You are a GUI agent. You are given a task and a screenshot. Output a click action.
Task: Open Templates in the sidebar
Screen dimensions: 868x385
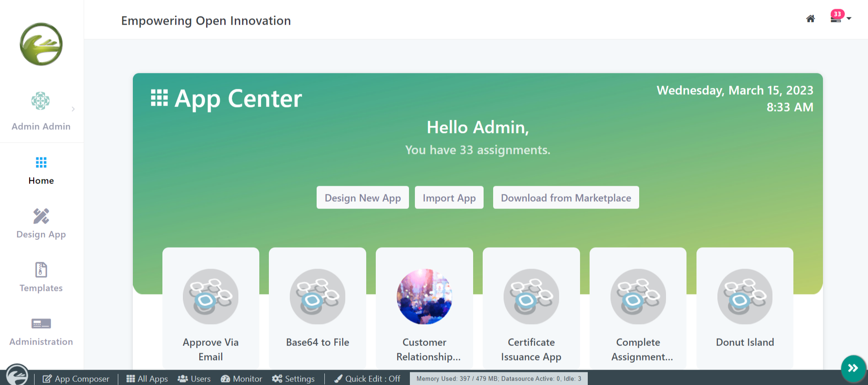click(x=41, y=278)
